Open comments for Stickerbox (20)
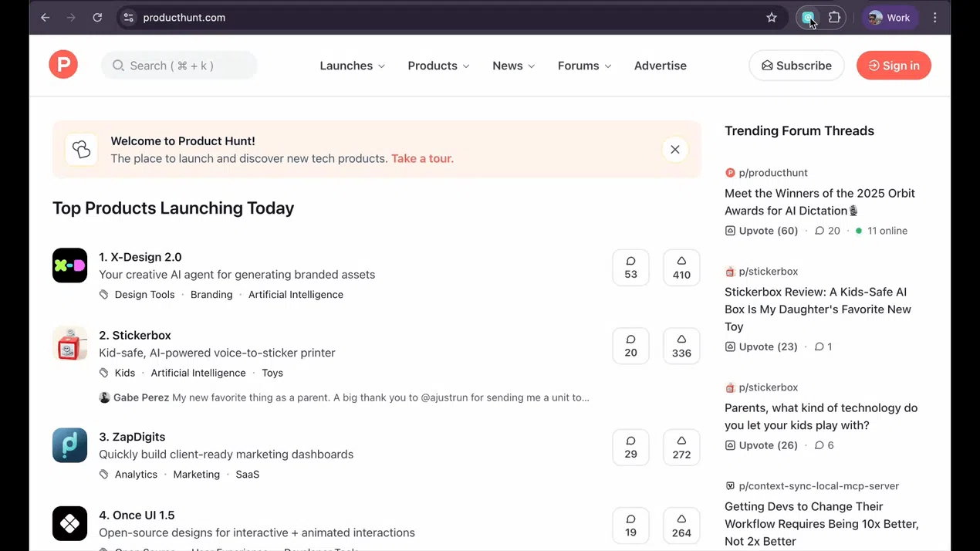Viewport: 980px width, 551px height. pyautogui.click(x=630, y=346)
